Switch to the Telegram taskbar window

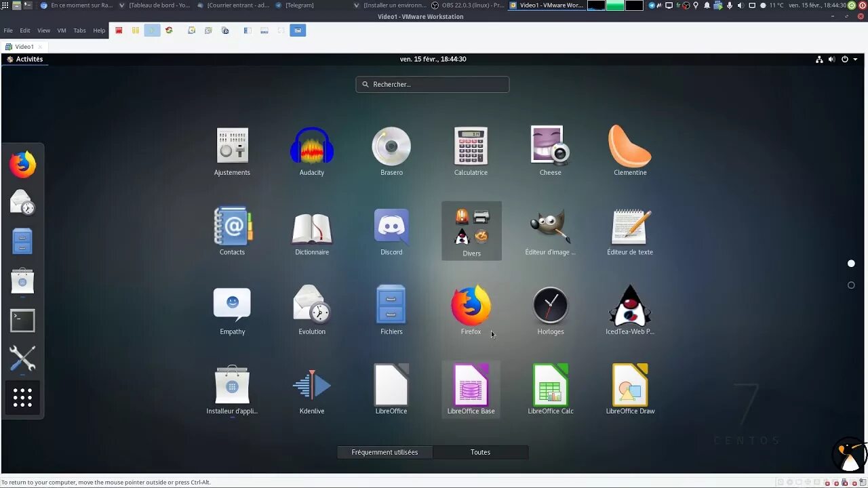[295, 5]
